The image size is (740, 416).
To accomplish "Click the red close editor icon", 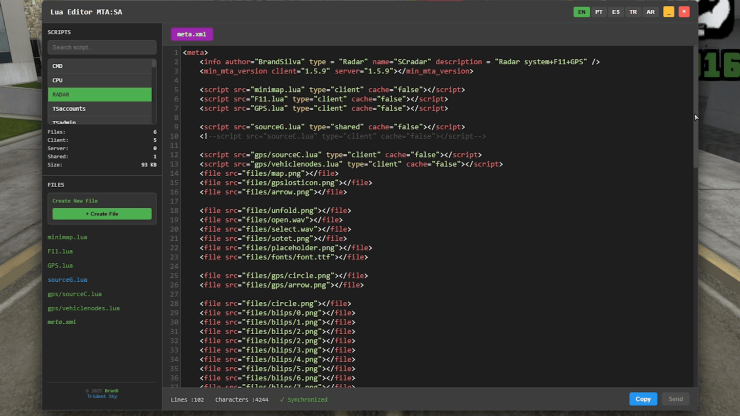I will [684, 12].
